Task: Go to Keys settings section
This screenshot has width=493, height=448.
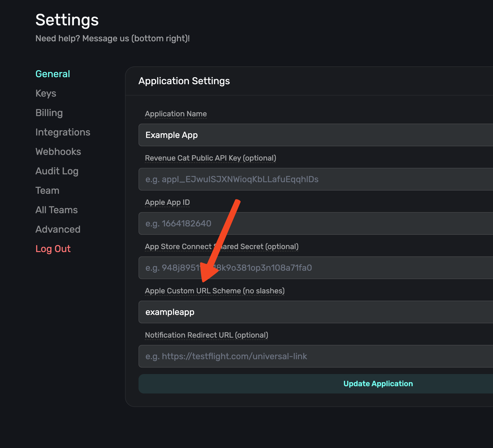Action: [46, 93]
